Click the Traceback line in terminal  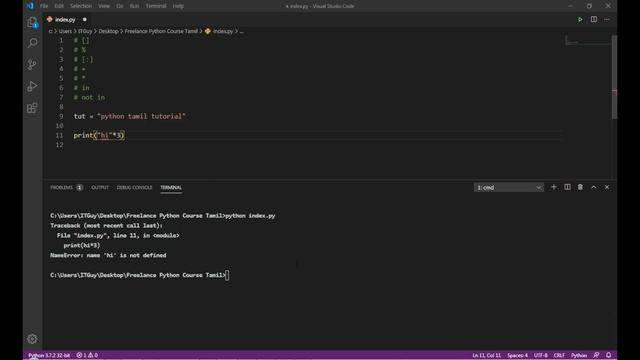point(106,225)
